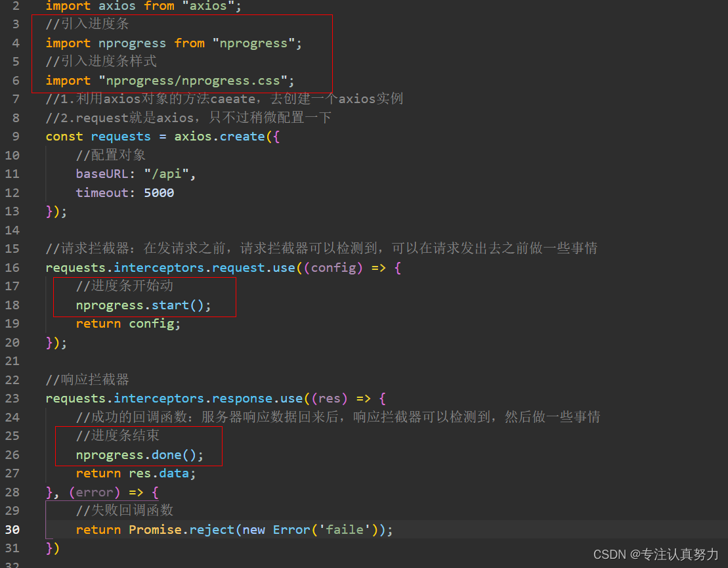Click 'interceptors' in the request.use line

pyautogui.click(x=159, y=268)
